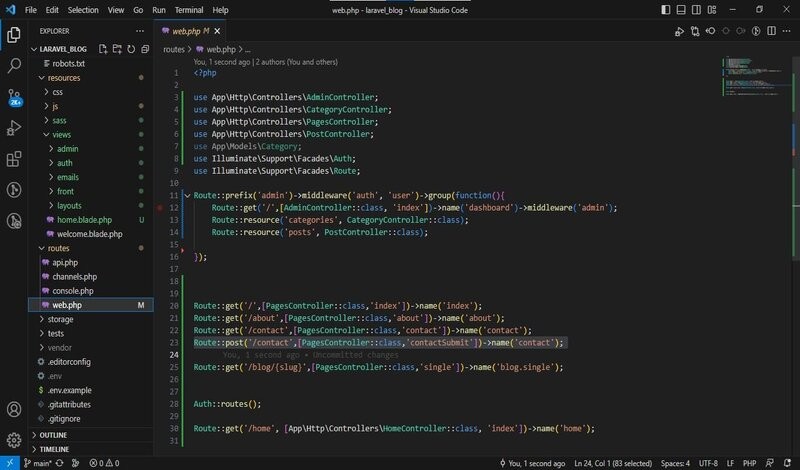
Task: Open remote window from blue status button
Action: 10,463
